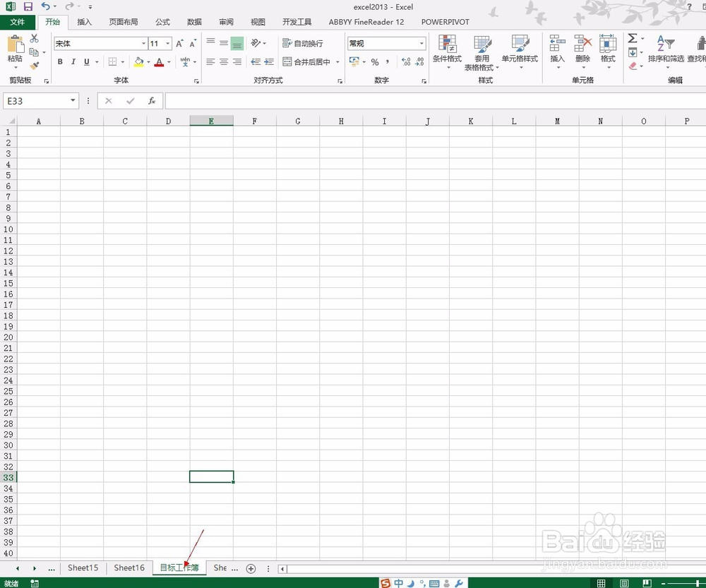Click the Paste clipboard icon
This screenshot has height=588, width=706.
click(x=16, y=44)
